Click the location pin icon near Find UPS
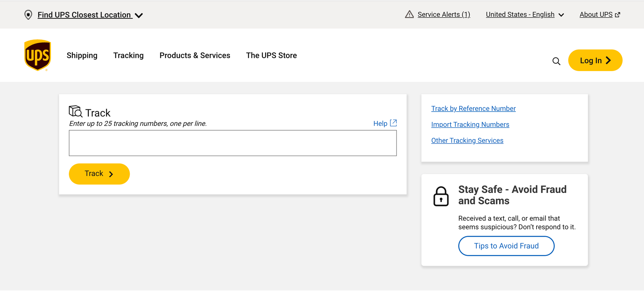Viewport: 644px width, 291px height. 28,14
